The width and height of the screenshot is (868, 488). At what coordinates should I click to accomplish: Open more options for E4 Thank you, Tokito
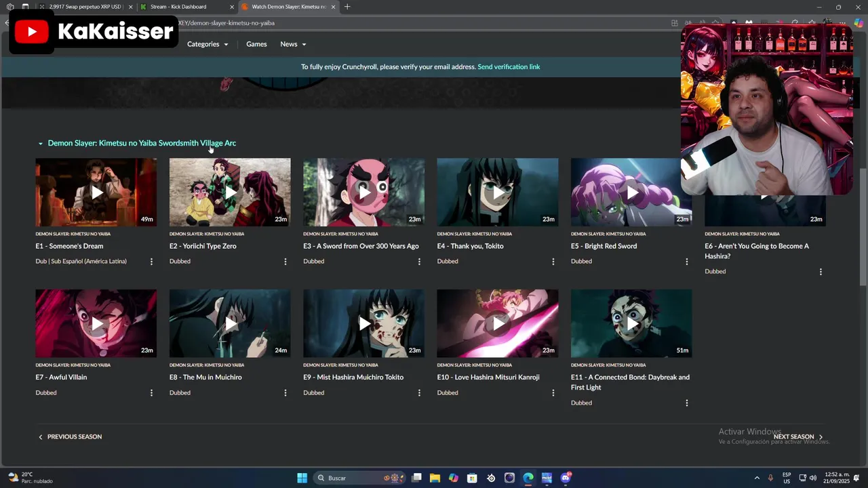tap(553, 262)
